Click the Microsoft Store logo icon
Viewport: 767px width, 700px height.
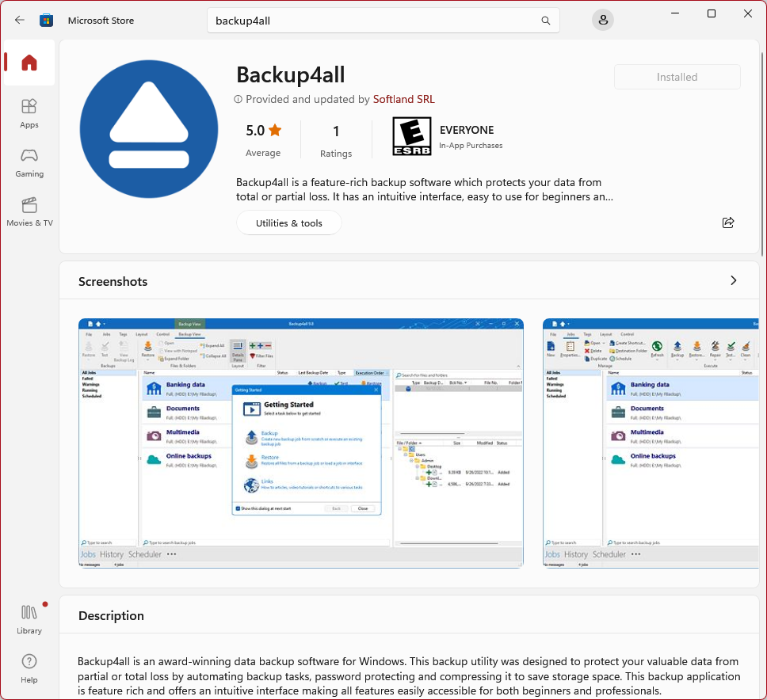47,20
